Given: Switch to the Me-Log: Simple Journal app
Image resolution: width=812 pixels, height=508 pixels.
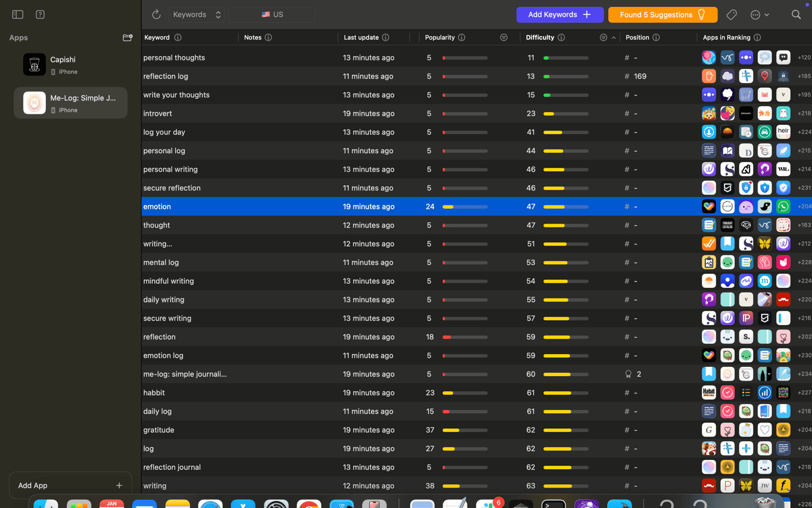Looking at the screenshot, I should (x=70, y=102).
